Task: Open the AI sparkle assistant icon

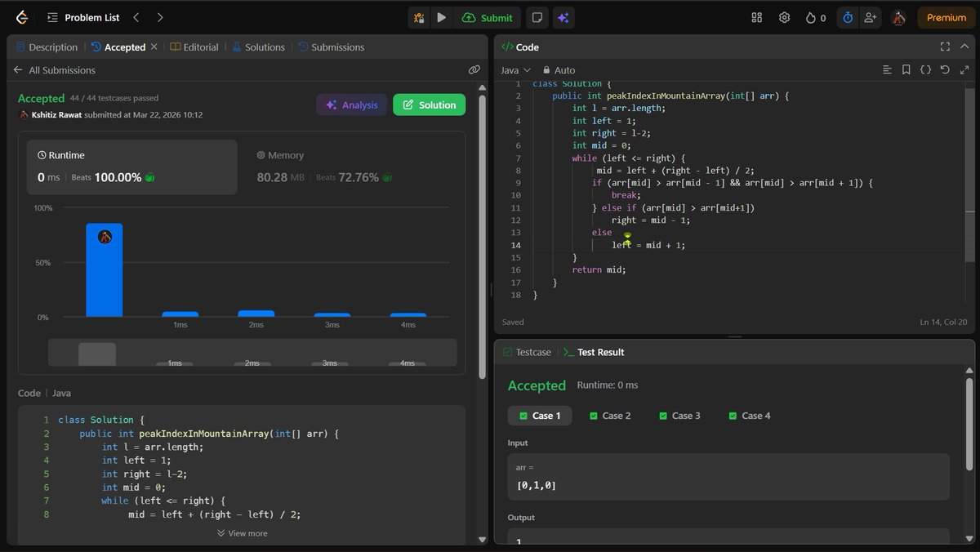Action: [x=563, y=17]
